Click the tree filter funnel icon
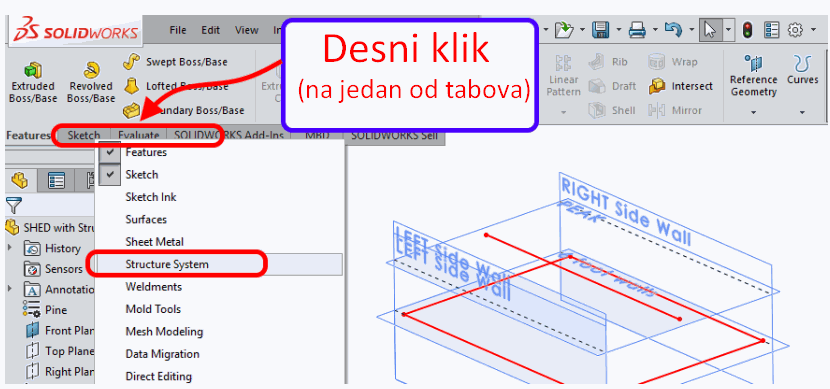This screenshot has width=830, height=389. 14,205
